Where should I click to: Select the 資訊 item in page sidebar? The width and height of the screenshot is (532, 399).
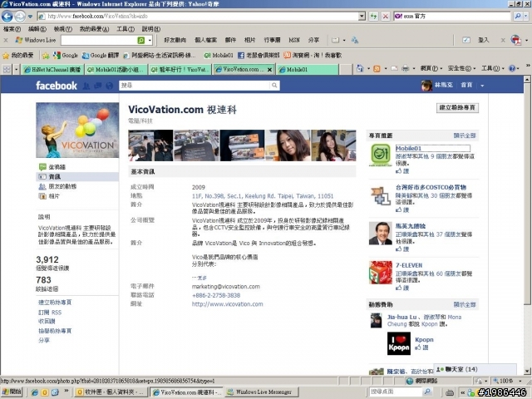(77, 177)
